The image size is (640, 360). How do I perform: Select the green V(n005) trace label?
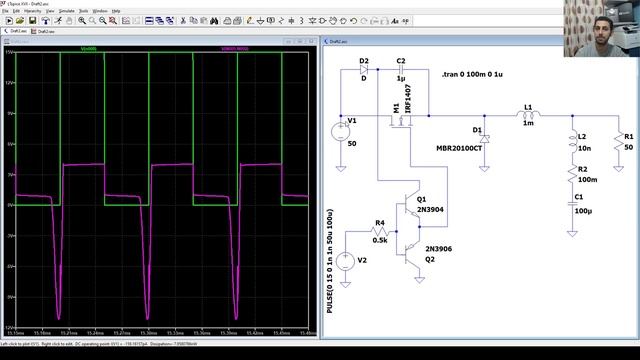[x=89, y=49]
